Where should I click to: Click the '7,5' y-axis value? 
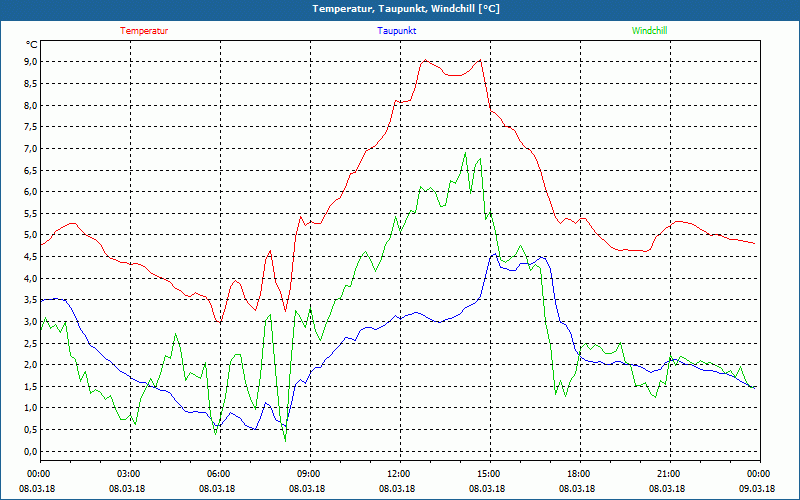[31, 127]
